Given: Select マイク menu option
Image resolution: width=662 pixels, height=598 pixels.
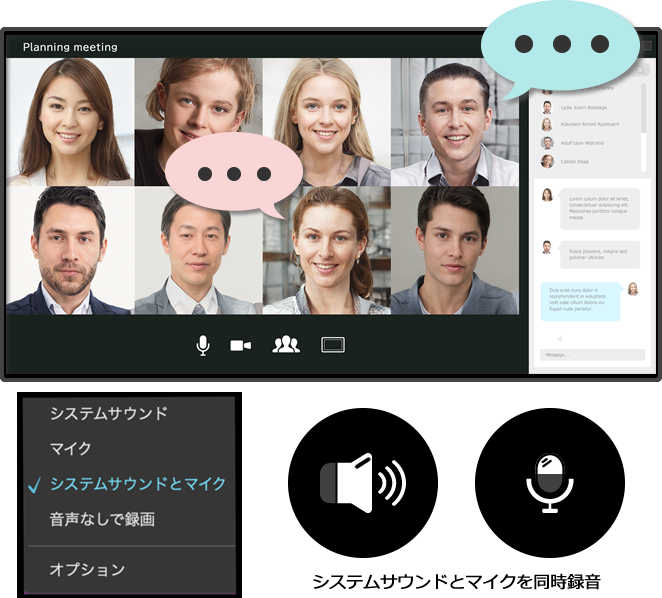Looking at the screenshot, I should click(70, 448).
